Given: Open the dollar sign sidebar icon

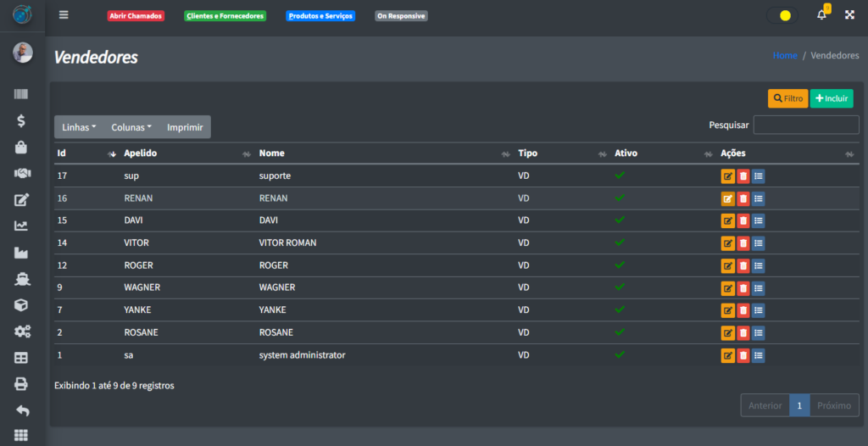Looking at the screenshot, I should pos(22,121).
